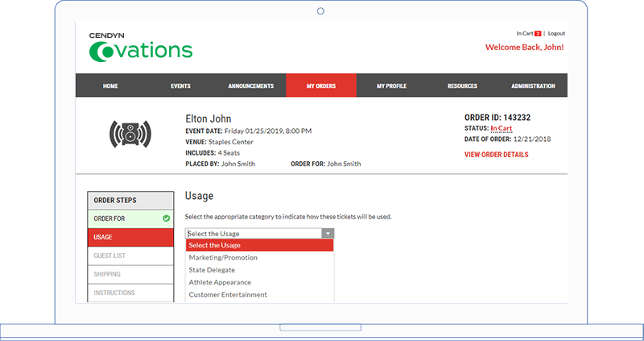Collapse the usage dropdown arrow
This screenshot has width=644, height=341.
(328, 234)
